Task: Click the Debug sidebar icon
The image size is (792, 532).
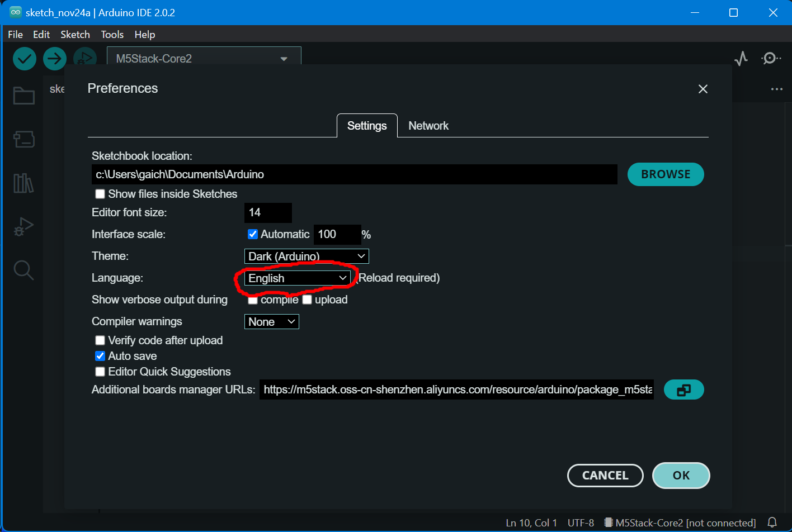Action: [23, 226]
